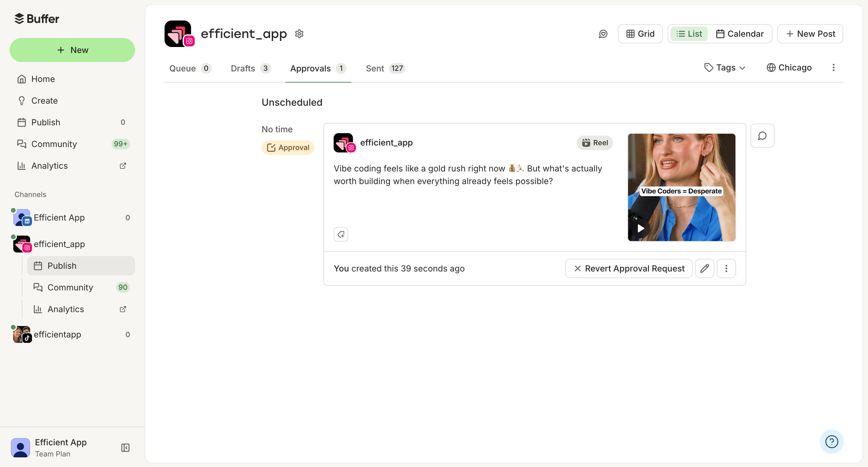Image resolution: width=868 pixels, height=467 pixels.
Task: Open the help question mark button
Action: [x=832, y=442]
